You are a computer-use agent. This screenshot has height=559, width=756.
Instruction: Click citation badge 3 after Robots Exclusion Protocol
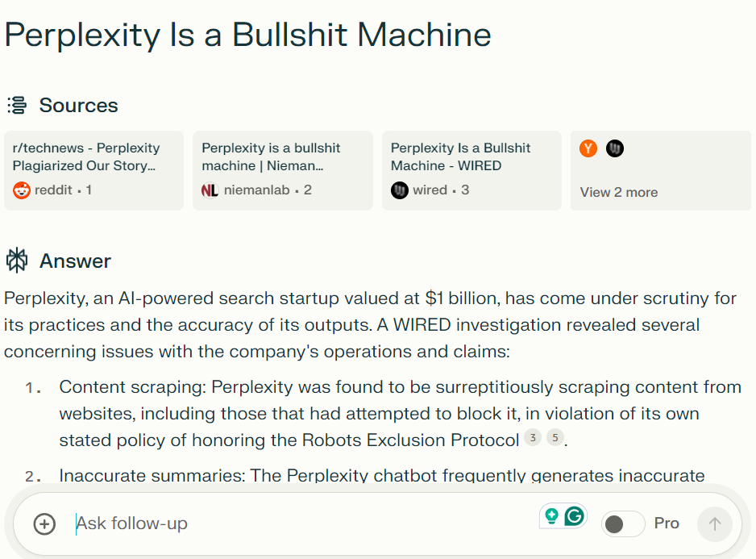coord(533,437)
